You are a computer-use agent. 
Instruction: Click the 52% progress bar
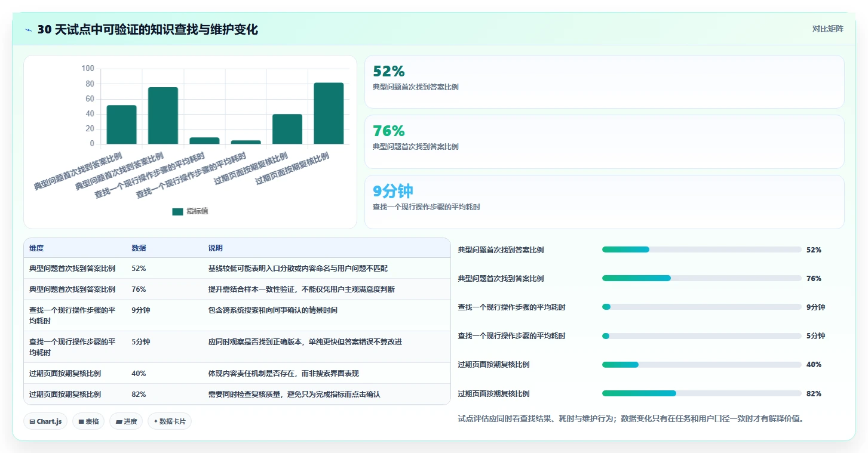point(702,249)
